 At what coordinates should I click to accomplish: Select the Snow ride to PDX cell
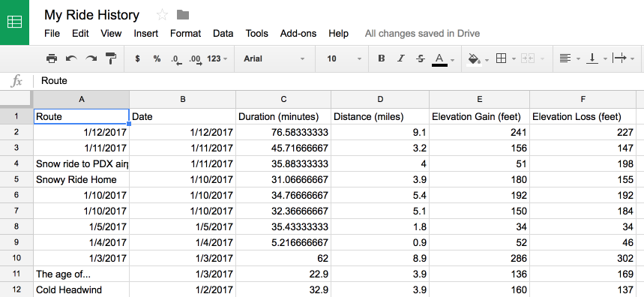coord(81,164)
